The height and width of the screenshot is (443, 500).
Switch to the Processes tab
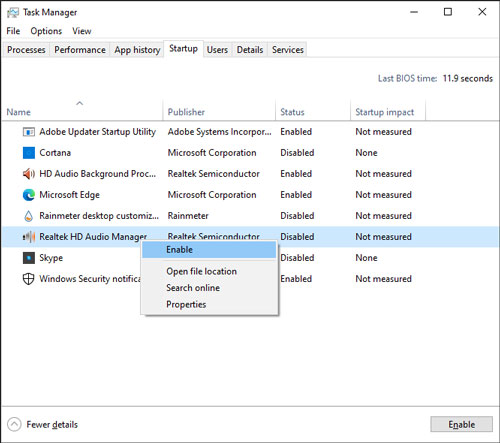click(x=26, y=50)
